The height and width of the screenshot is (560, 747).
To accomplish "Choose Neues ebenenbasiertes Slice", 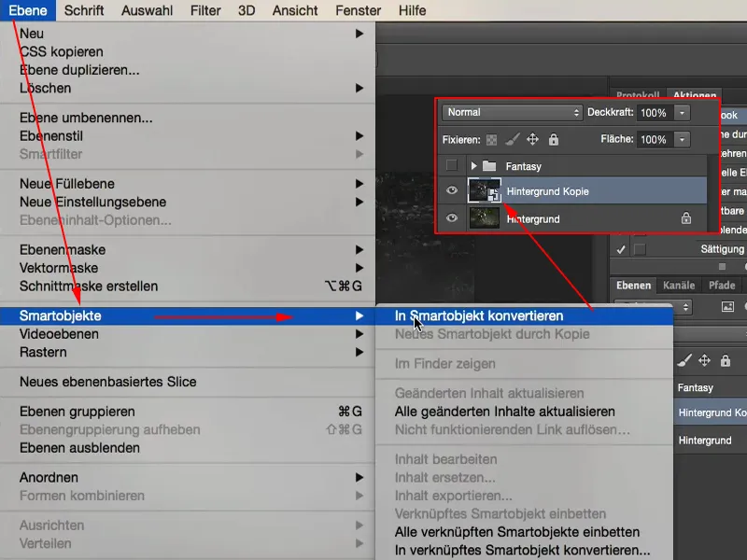I will (188, 382).
